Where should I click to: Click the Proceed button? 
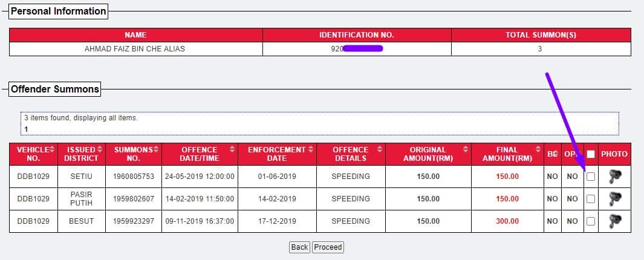[x=328, y=247]
